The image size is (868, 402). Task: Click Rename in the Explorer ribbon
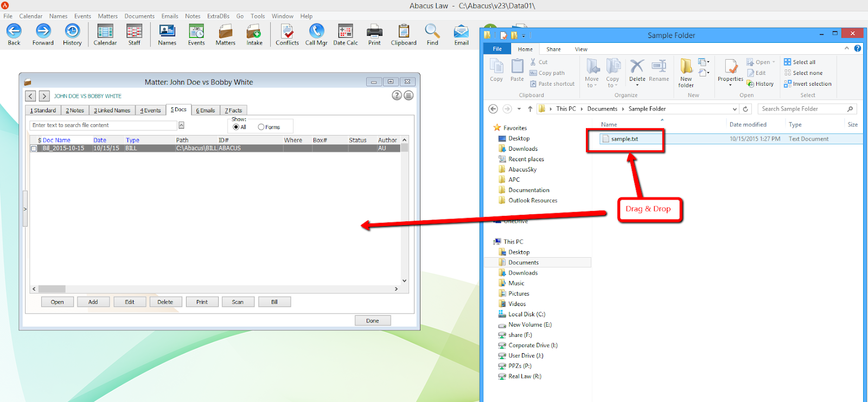coord(659,72)
